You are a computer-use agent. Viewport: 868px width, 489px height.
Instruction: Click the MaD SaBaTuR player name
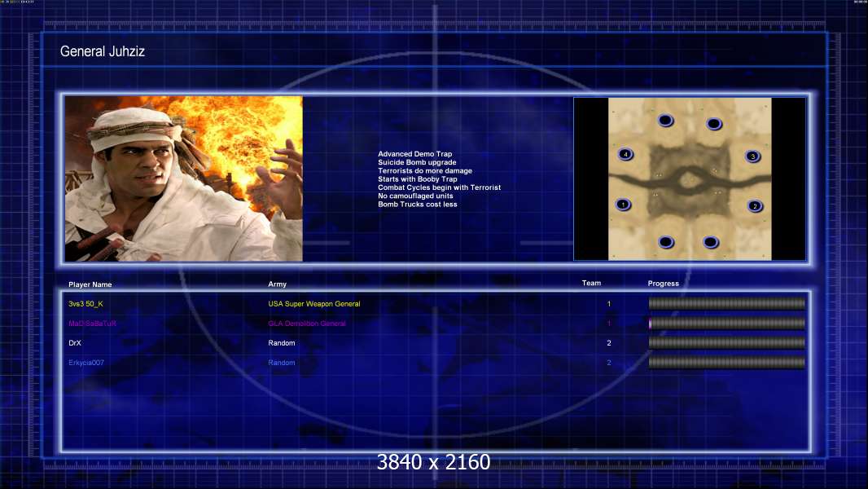(93, 324)
